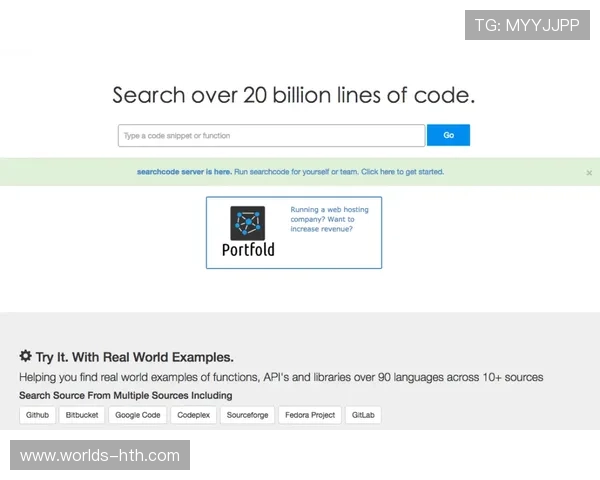600x480 pixels.
Task: Click the www.worlds-hth.com overlay label
Action: pyautogui.click(x=100, y=456)
